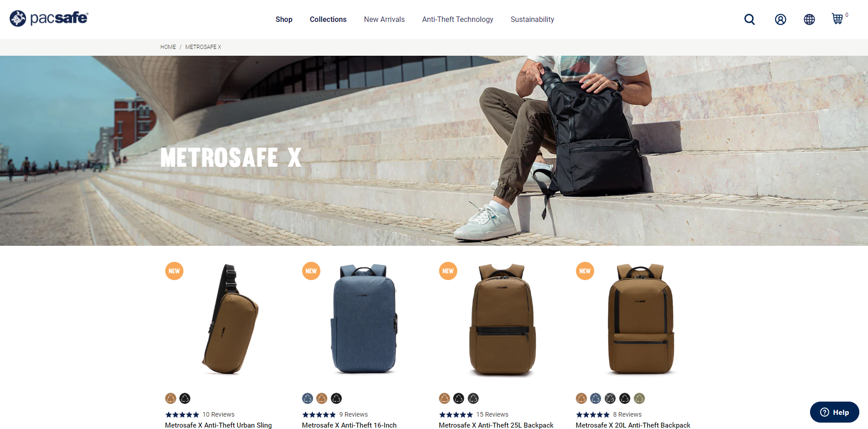868x429 pixels.
Task: Open the blue Metrosafe X backpack image
Action: [364, 319]
